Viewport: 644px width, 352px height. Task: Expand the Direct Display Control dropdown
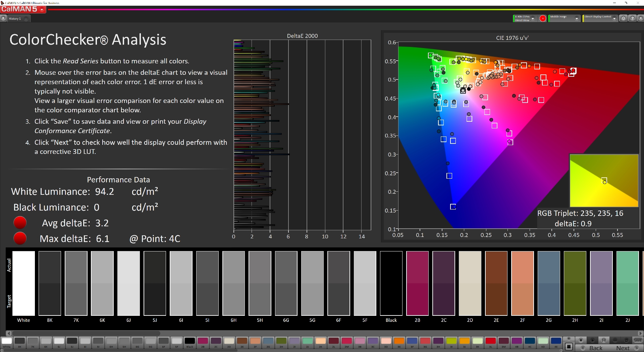click(x=614, y=19)
